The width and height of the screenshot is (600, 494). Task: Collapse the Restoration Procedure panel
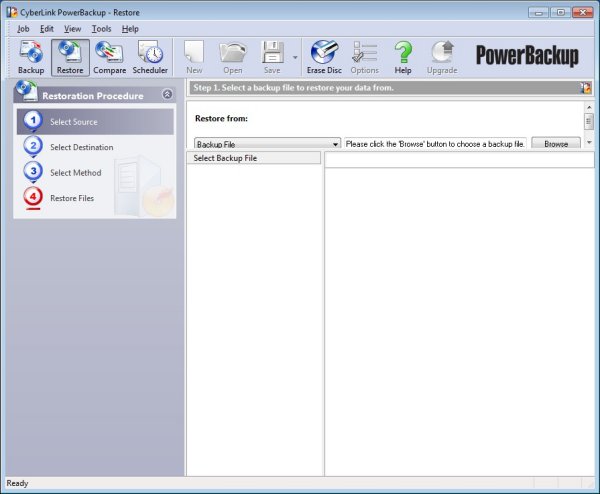pyautogui.click(x=167, y=94)
